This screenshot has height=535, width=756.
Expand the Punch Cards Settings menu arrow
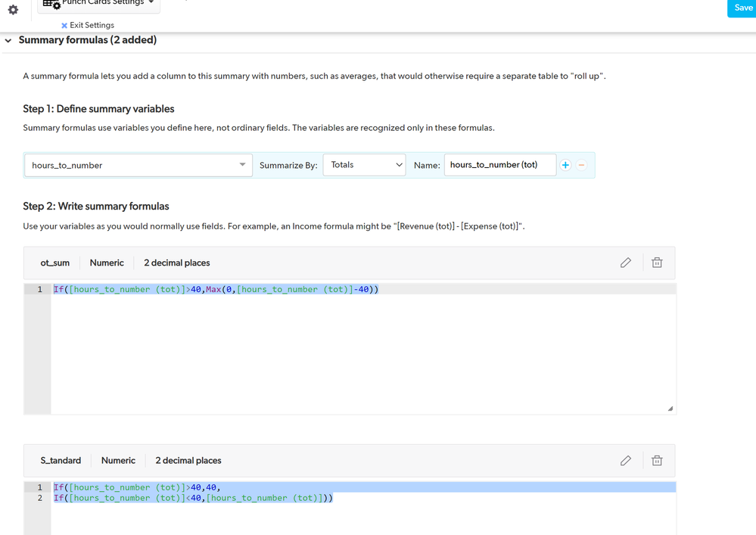pos(151,2)
